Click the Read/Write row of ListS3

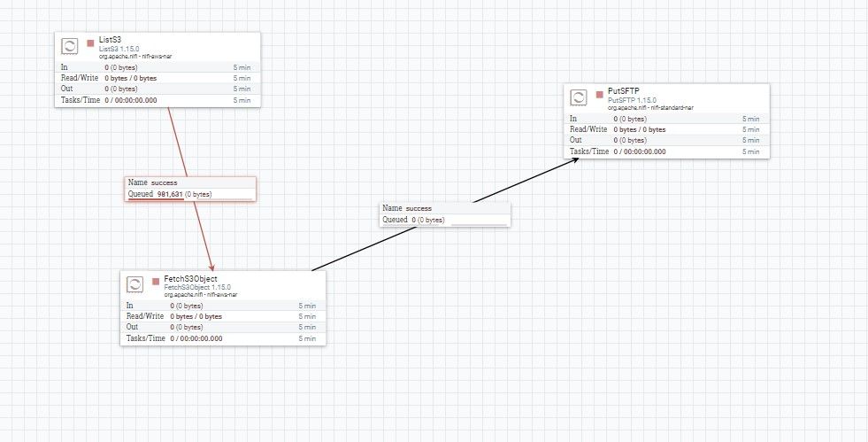157,78
